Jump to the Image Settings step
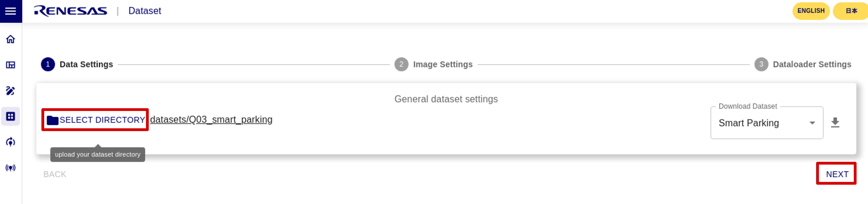Screen dimensions: 868x204 434,64
